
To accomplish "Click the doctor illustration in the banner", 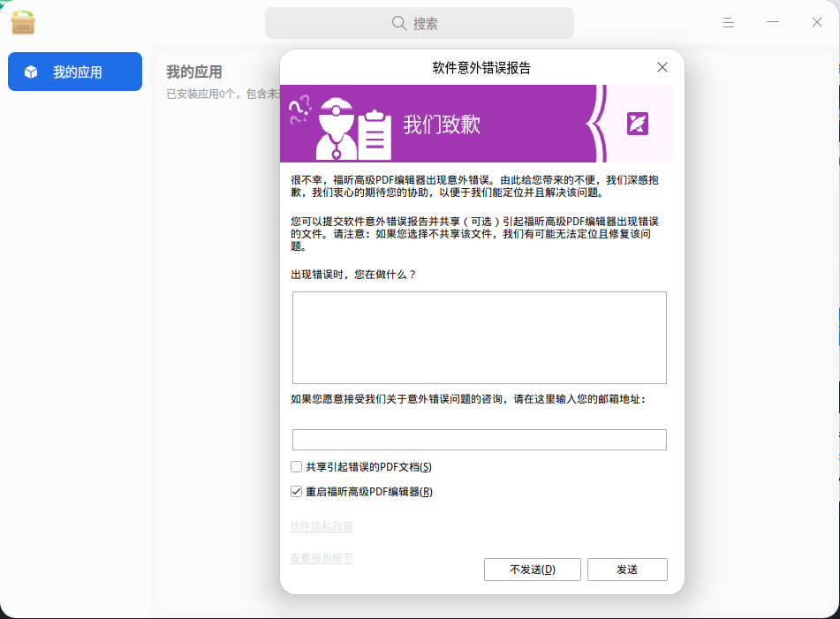I will tap(337, 129).
